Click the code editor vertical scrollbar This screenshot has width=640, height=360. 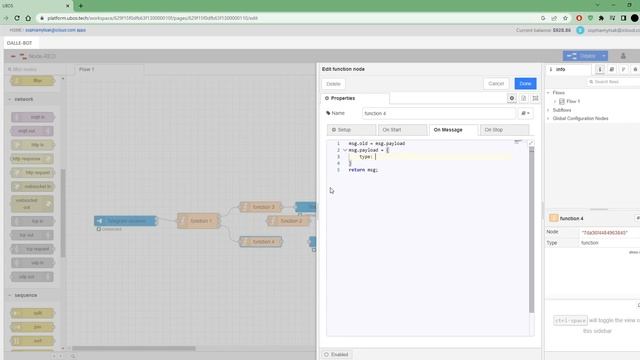point(531,231)
